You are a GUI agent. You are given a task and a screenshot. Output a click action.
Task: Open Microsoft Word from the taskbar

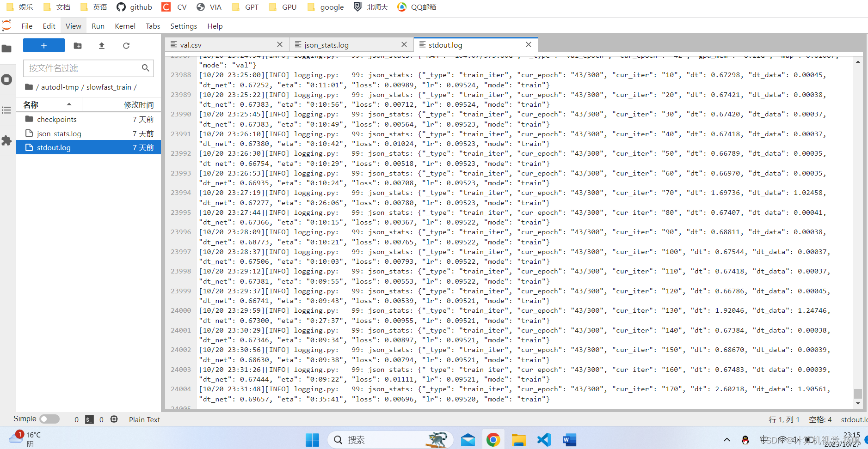click(569, 440)
